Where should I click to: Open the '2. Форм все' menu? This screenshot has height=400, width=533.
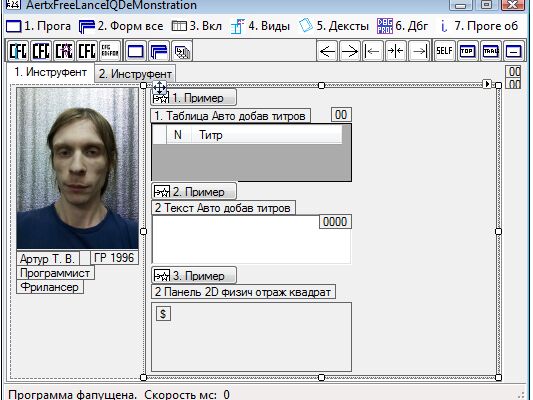121,26
